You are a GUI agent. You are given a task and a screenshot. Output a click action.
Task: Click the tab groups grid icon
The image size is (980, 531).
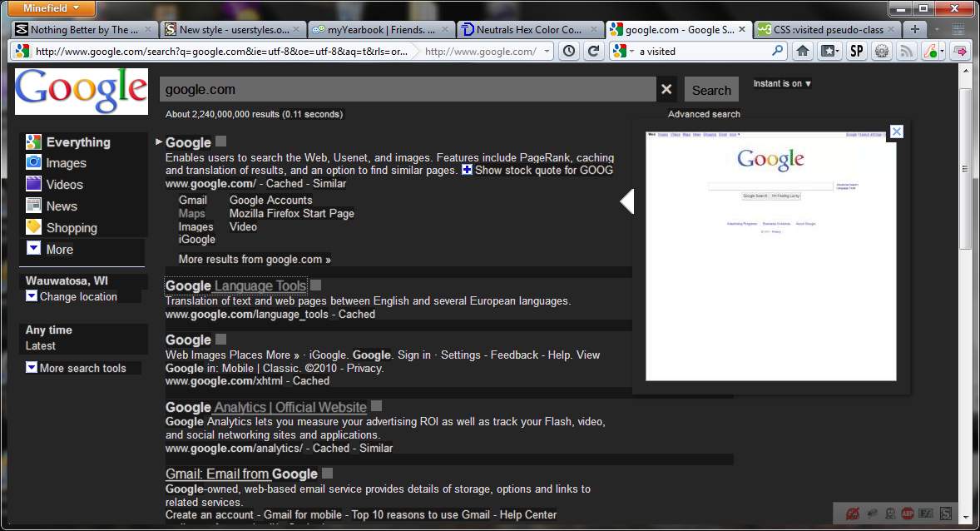tap(958, 29)
